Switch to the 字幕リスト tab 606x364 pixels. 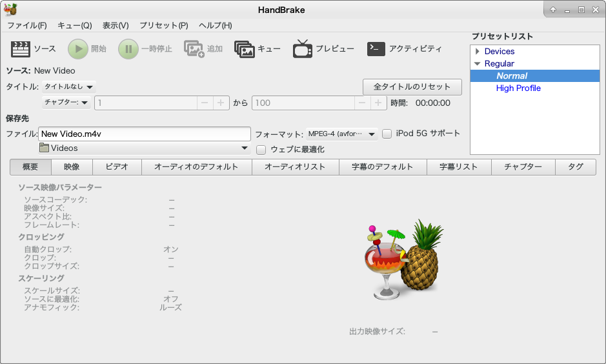coord(459,167)
